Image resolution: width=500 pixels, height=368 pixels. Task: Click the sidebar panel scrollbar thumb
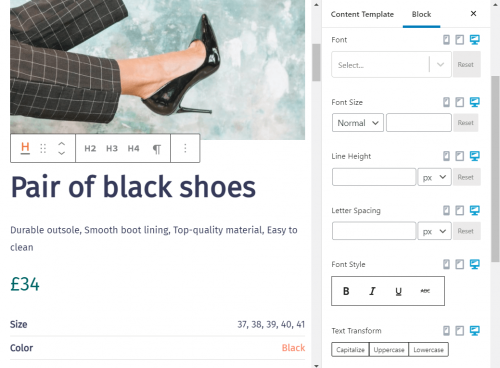(495, 168)
